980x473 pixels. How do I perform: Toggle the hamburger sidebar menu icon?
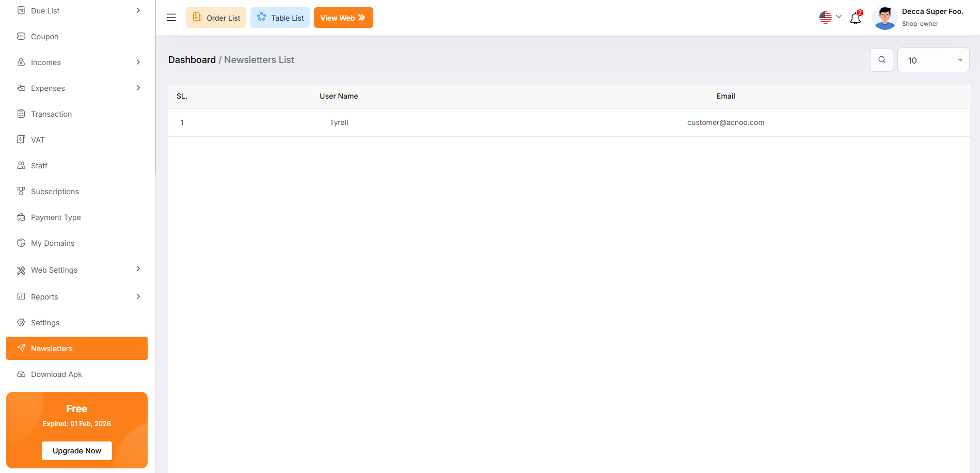point(171,18)
